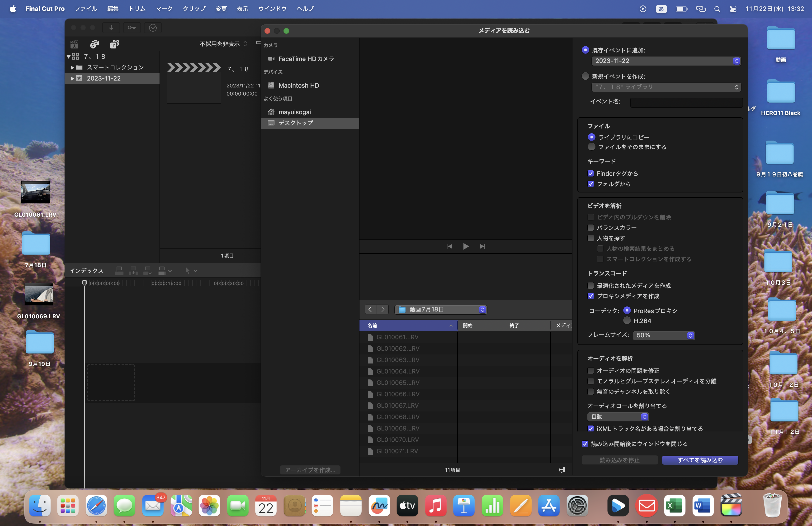This screenshot has height=526, width=812.
Task: Open the 表示 menu
Action: coord(242,9)
